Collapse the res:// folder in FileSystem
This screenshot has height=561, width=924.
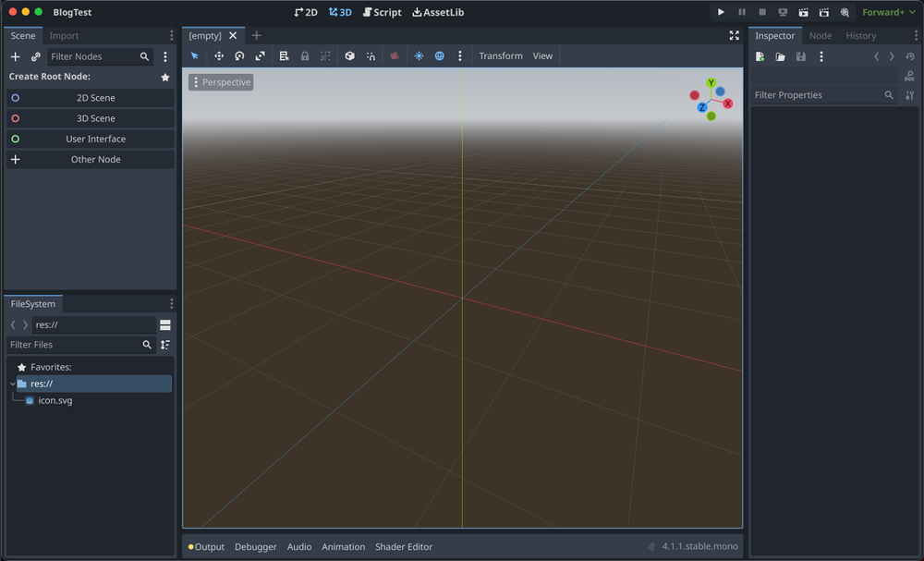(x=11, y=383)
